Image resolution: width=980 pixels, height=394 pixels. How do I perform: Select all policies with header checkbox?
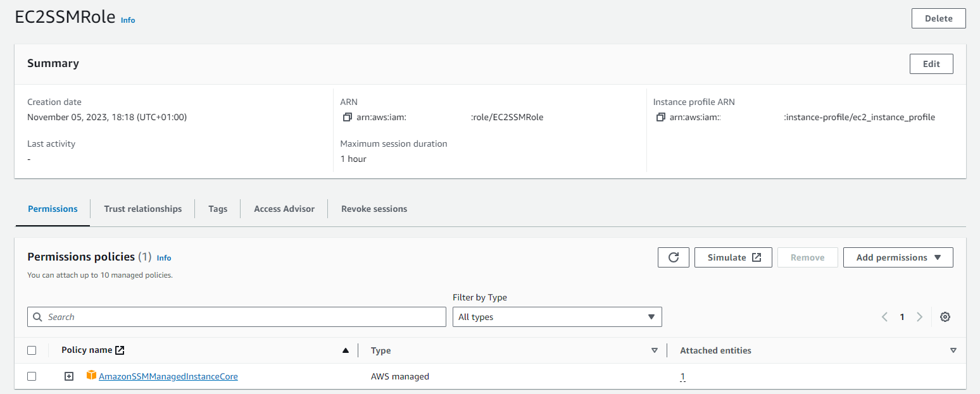coord(32,350)
